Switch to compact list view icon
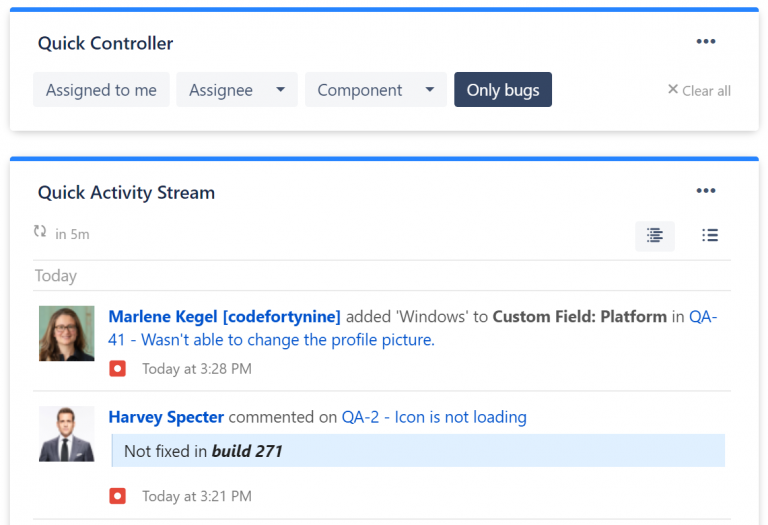 point(710,236)
